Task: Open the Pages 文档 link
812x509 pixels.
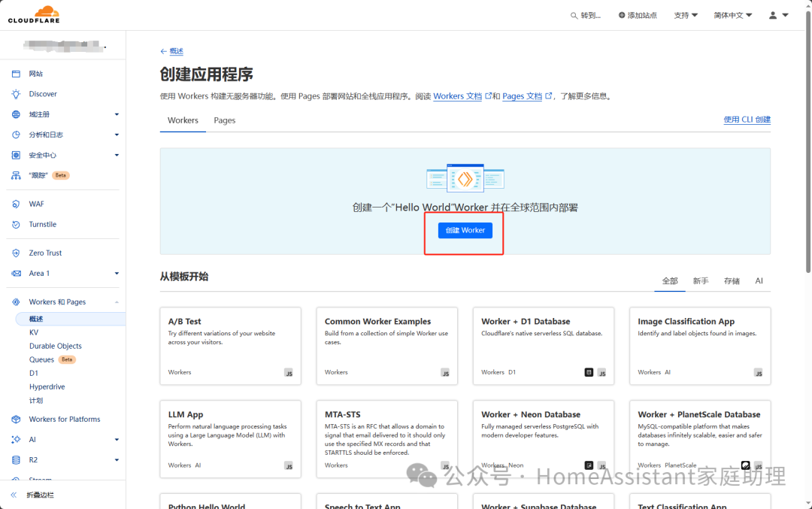Action: click(522, 95)
